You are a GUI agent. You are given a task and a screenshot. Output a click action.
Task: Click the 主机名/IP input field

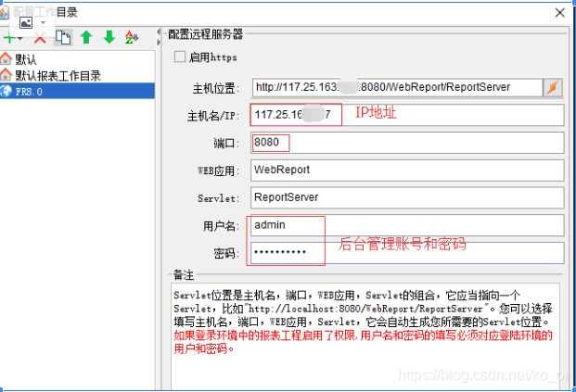tap(407, 115)
